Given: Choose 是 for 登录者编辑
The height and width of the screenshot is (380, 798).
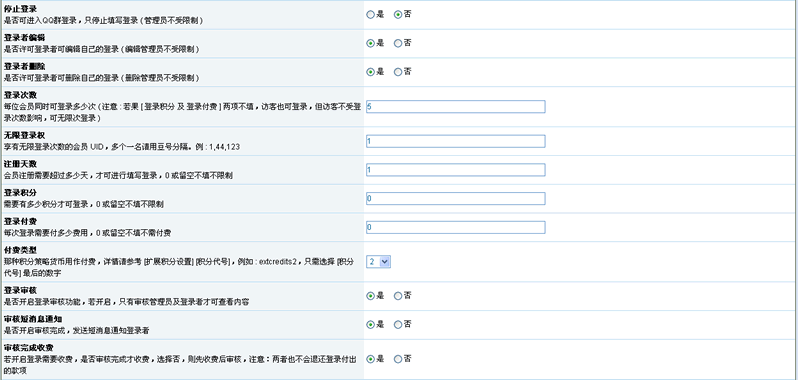Looking at the screenshot, I should (x=370, y=43).
